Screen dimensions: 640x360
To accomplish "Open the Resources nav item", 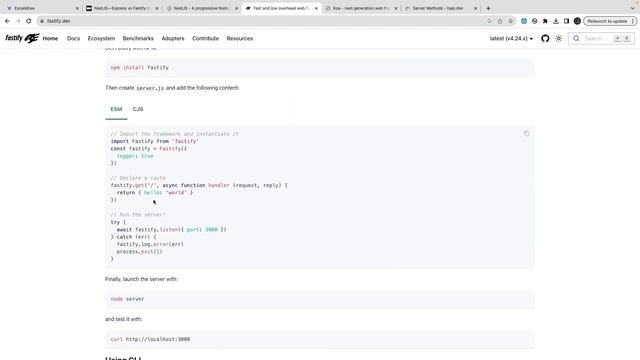I will point(240,38).
